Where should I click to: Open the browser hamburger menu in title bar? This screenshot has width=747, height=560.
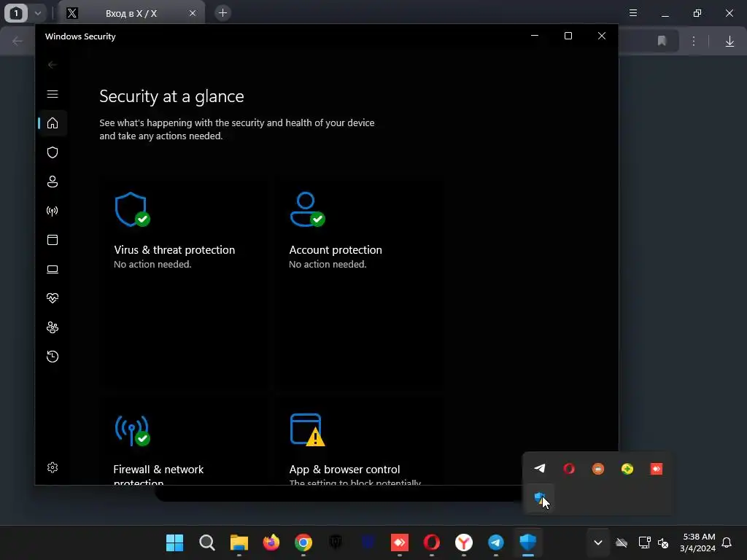point(633,13)
